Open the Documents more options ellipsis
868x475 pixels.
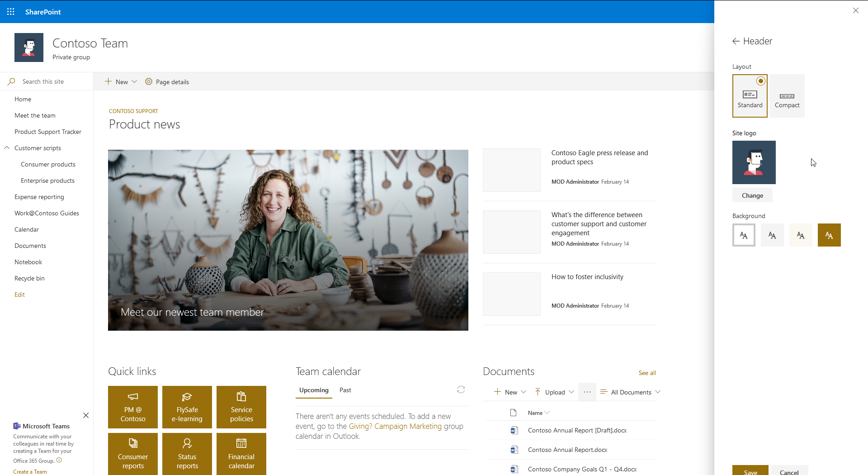(x=587, y=392)
